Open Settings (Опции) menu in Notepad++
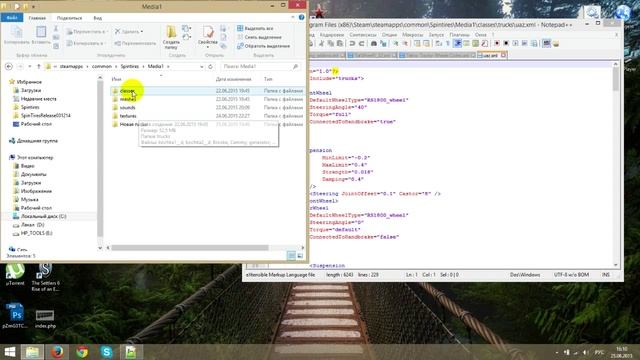Screen dimensions: 640x360 tap(389, 35)
